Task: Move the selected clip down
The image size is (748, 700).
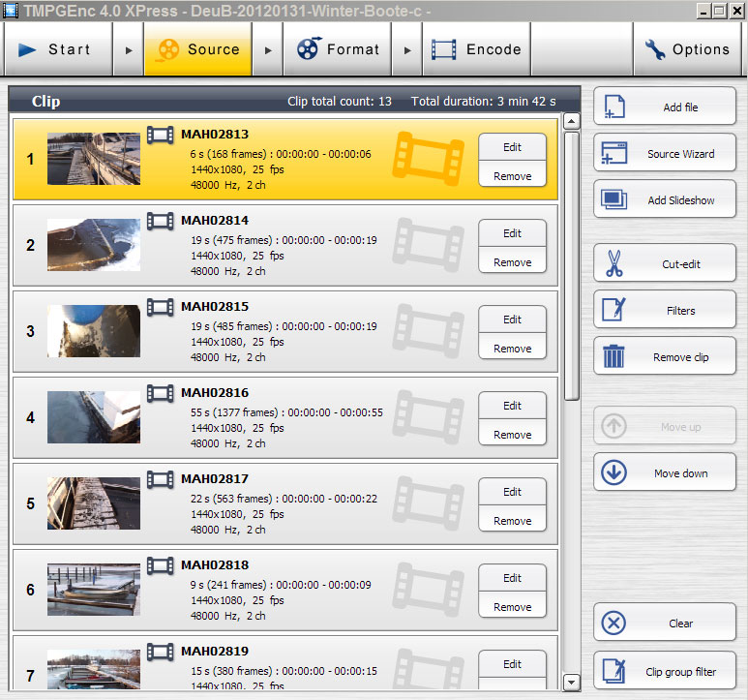Action: pyautogui.click(x=664, y=472)
